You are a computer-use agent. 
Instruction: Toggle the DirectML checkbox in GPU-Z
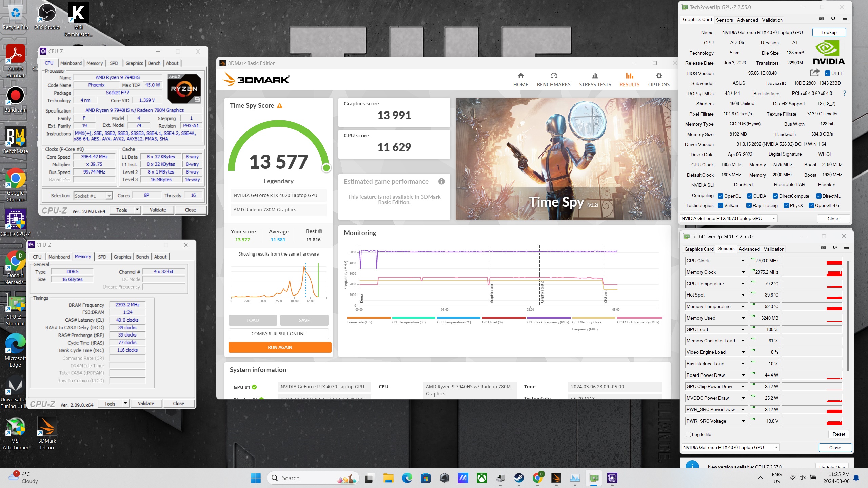pyautogui.click(x=818, y=196)
